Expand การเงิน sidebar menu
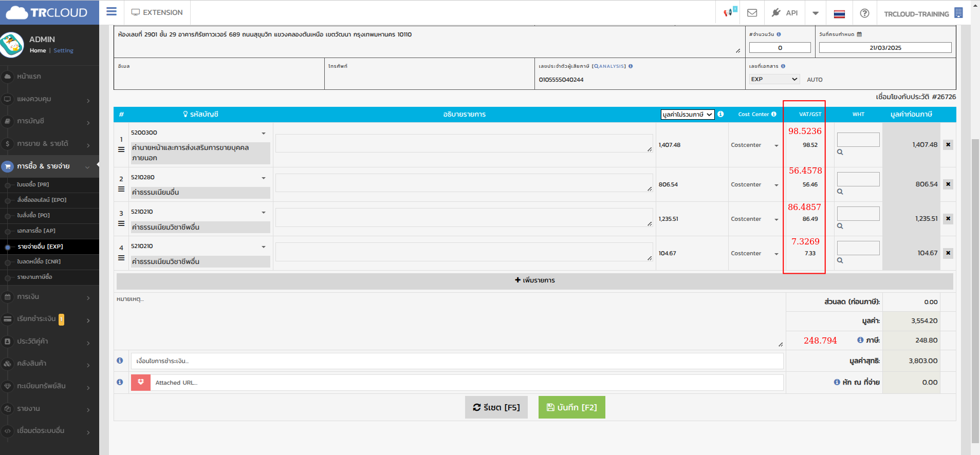Image resolution: width=980 pixels, height=455 pixels. 49,297
